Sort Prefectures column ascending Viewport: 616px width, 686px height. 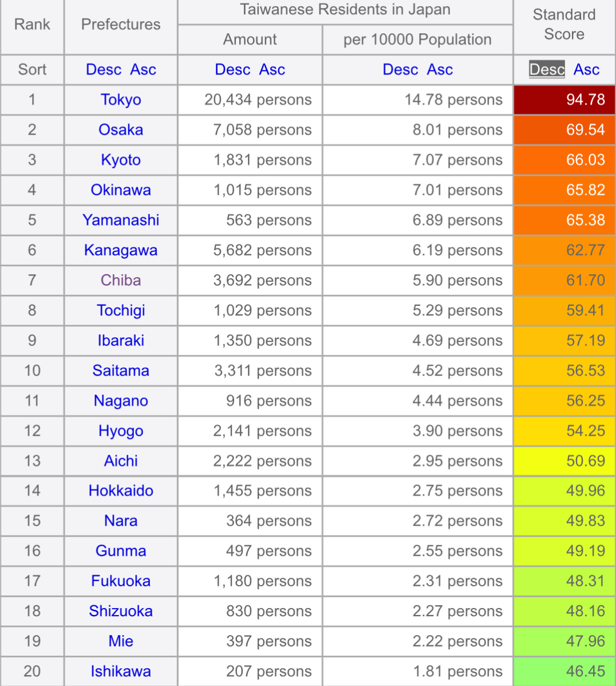(x=143, y=69)
